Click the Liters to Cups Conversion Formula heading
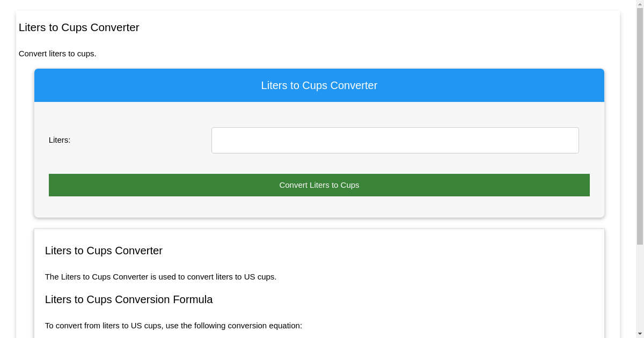The height and width of the screenshot is (338, 644). click(x=129, y=299)
